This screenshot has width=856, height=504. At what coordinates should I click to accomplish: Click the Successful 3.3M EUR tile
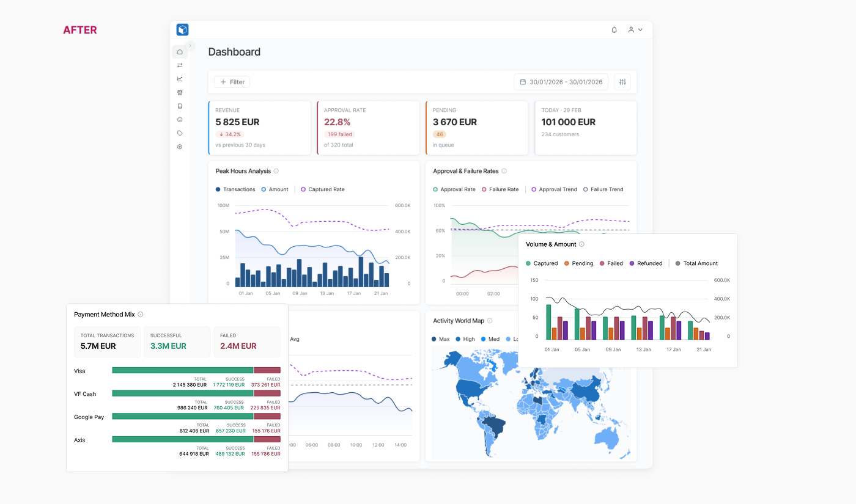177,341
